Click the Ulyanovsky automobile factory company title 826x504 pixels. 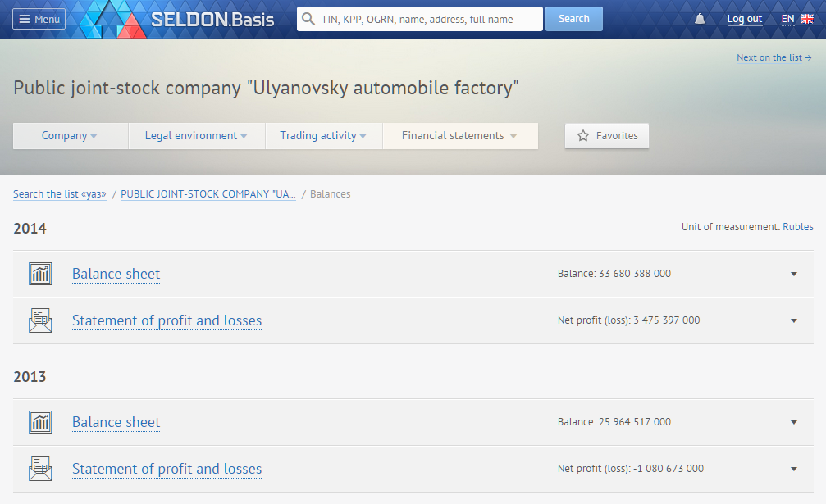click(x=266, y=88)
